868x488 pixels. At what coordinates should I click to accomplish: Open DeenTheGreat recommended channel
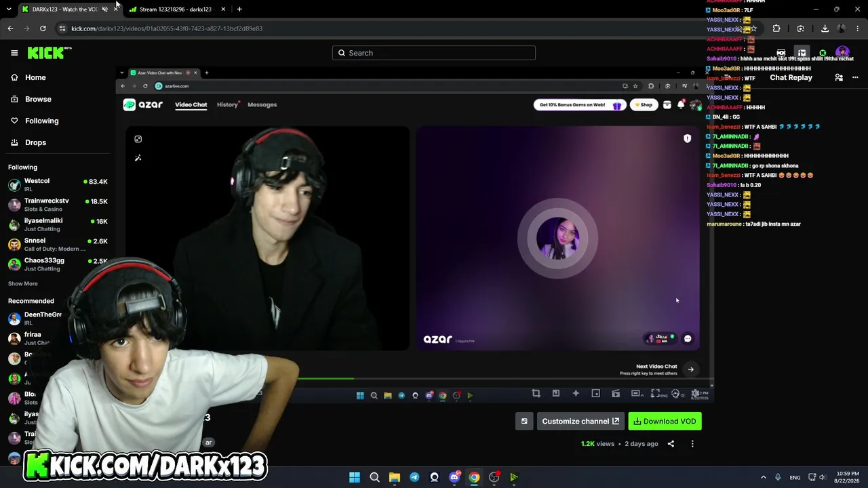35,318
